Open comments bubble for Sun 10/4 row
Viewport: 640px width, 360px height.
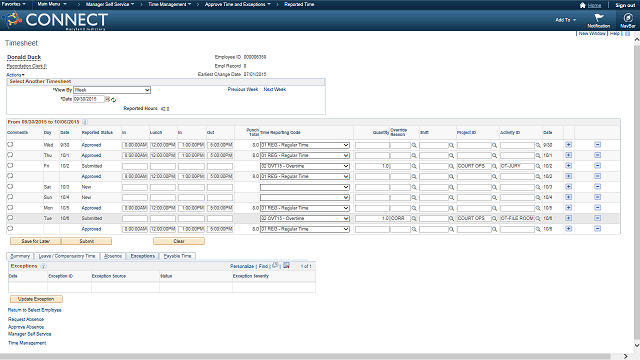pos(10,197)
